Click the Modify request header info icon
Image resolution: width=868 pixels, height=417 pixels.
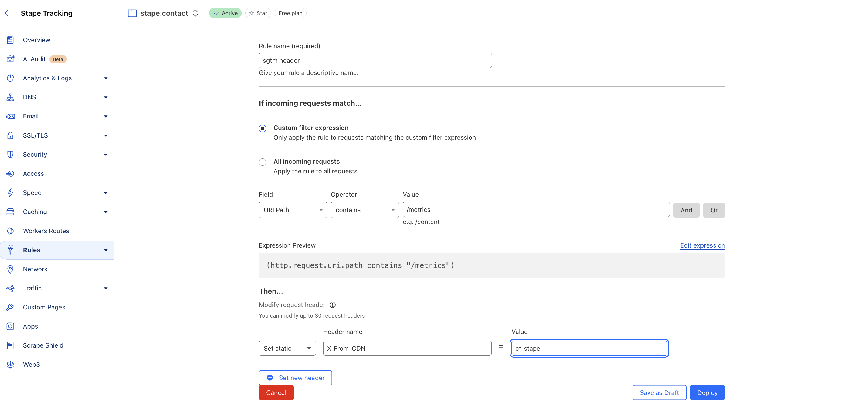point(333,305)
